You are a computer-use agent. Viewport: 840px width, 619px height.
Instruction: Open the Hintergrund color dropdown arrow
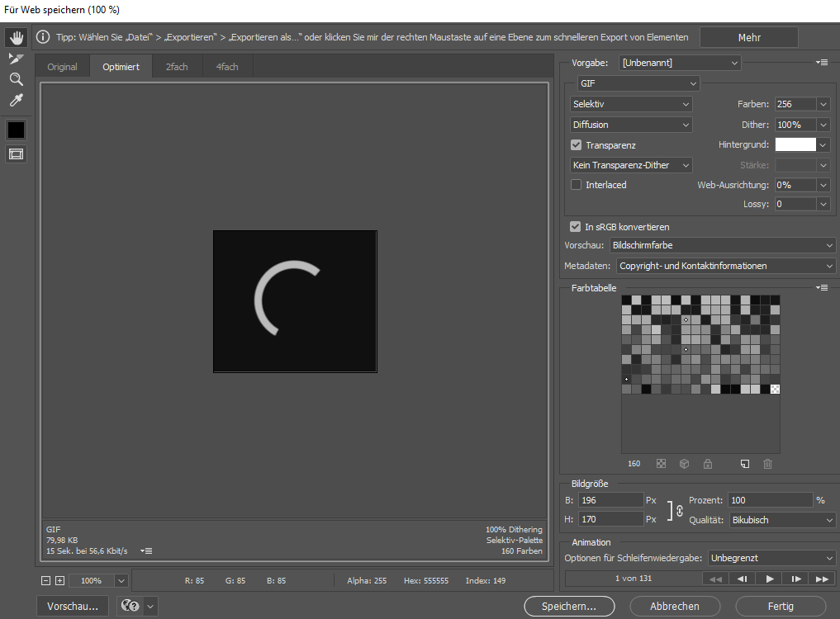823,145
